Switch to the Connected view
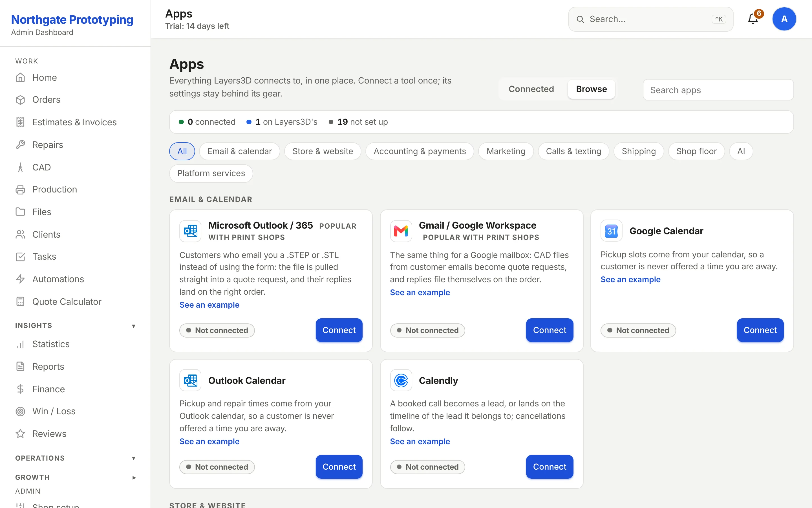This screenshot has height=508, width=812. [x=531, y=89]
